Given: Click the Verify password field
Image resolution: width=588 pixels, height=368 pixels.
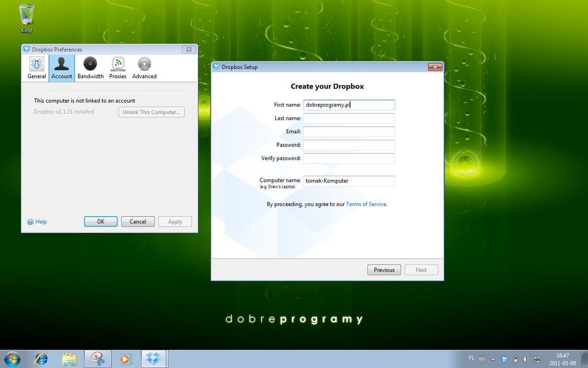Looking at the screenshot, I should (349, 158).
